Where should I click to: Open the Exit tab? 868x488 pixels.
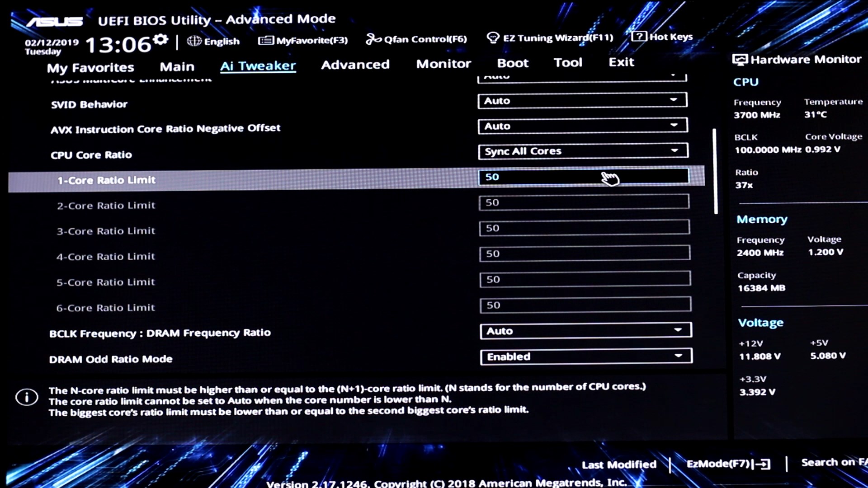(x=621, y=62)
